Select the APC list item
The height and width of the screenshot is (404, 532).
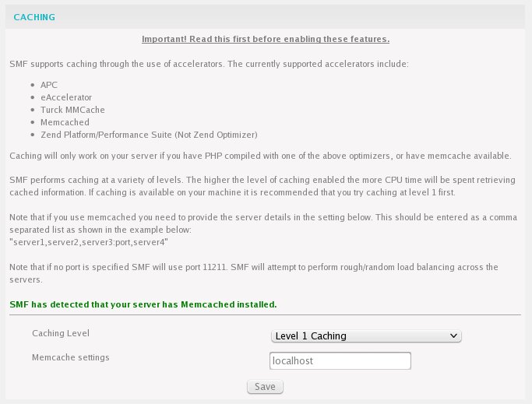tap(49, 85)
